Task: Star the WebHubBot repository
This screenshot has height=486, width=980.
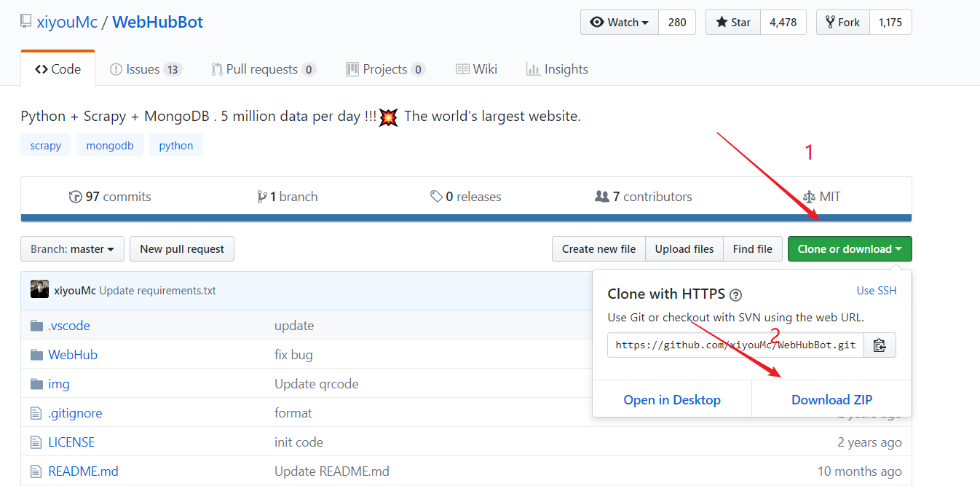Action: click(x=733, y=23)
